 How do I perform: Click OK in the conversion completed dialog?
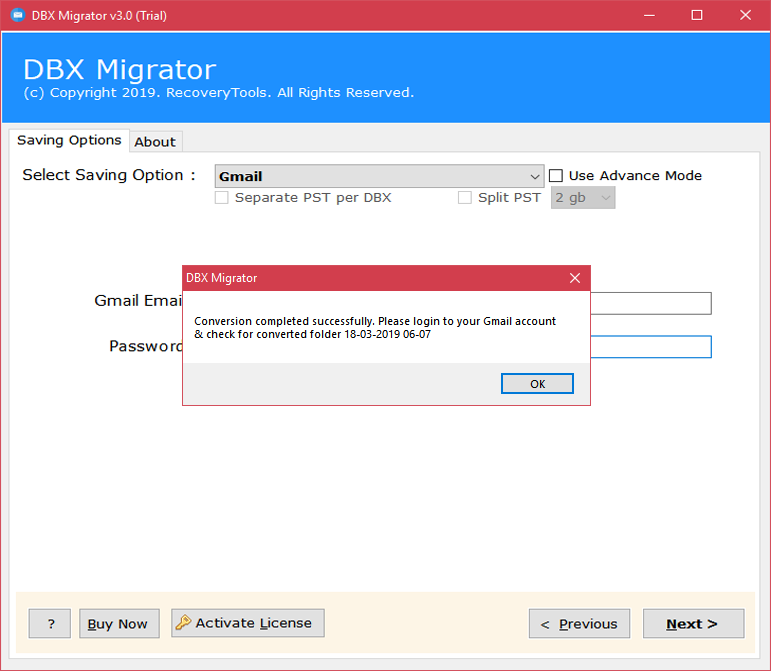point(537,383)
